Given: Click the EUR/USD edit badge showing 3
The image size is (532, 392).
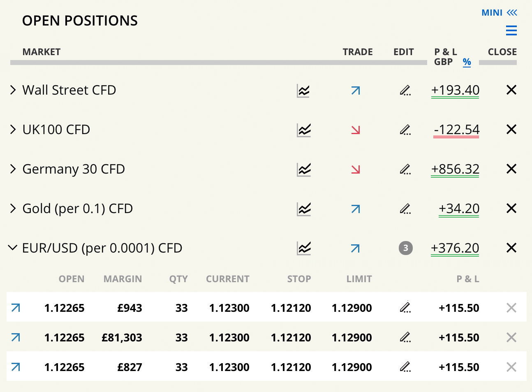Looking at the screenshot, I should point(406,248).
